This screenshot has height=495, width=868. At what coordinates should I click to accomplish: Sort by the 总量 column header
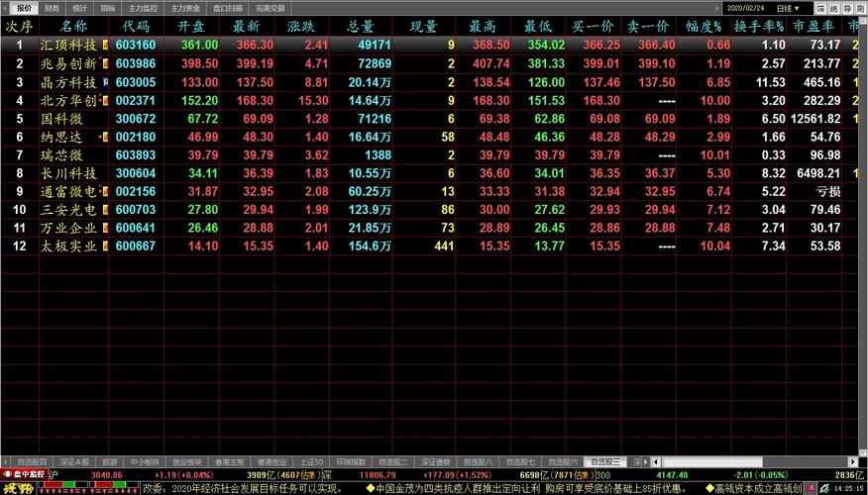(361, 26)
